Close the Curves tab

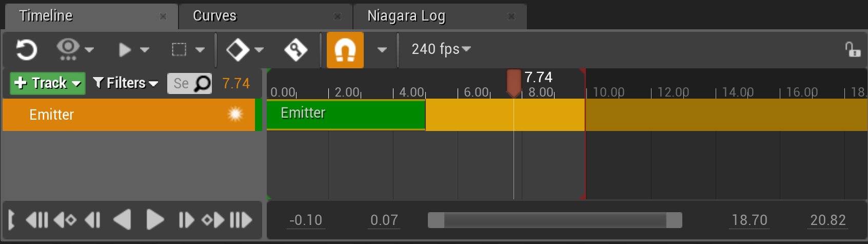click(x=338, y=16)
